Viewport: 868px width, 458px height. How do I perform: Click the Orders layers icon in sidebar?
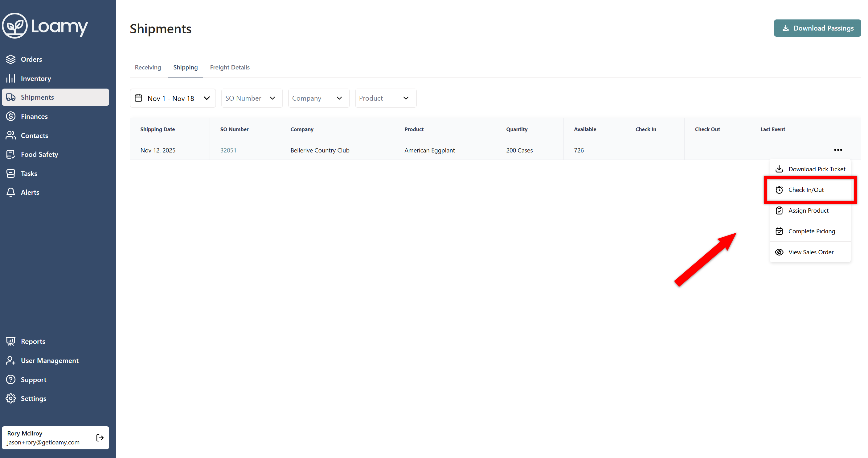(x=11, y=59)
